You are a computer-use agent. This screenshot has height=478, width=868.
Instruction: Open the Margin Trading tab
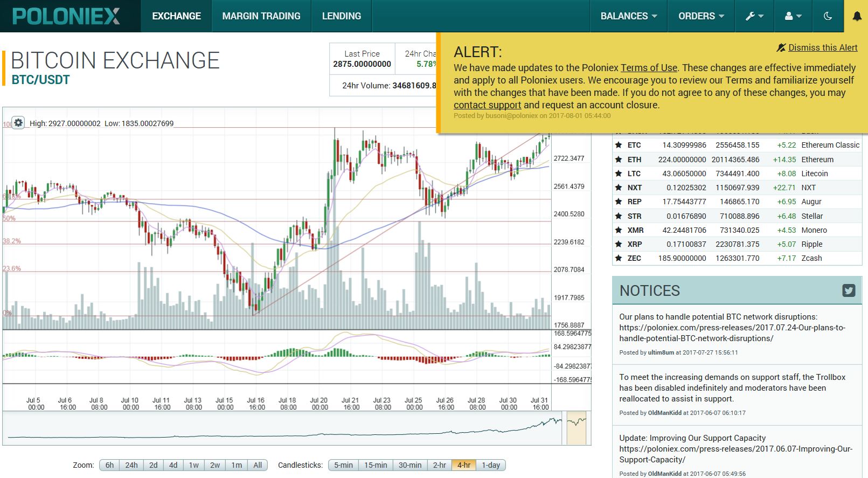click(261, 16)
